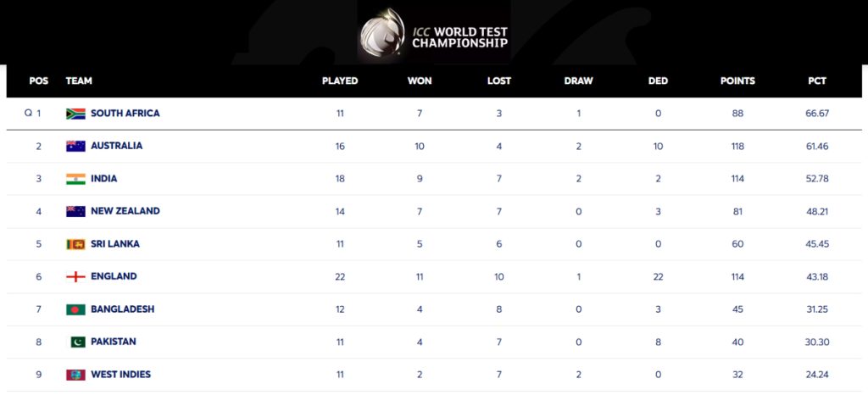The height and width of the screenshot is (395, 868).
Task: Click South Africa's qualified Q marker
Action: point(27,114)
